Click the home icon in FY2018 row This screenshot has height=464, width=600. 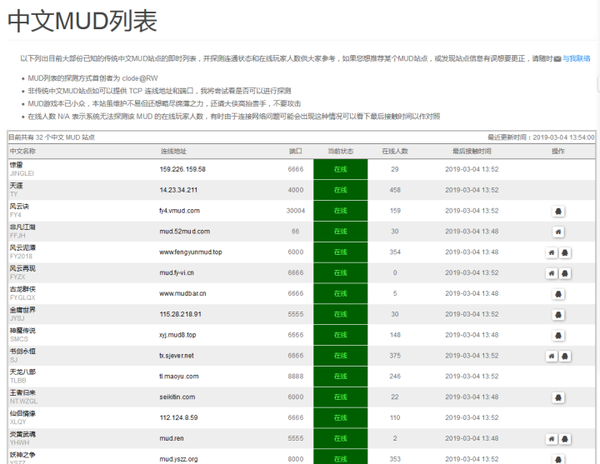click(x=551, y=252)
